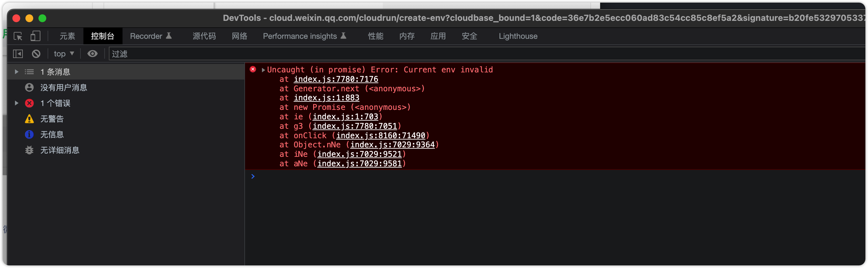868x268 pixels.
Task: Minimize DevTools with the yellow button
Action: 29,18
